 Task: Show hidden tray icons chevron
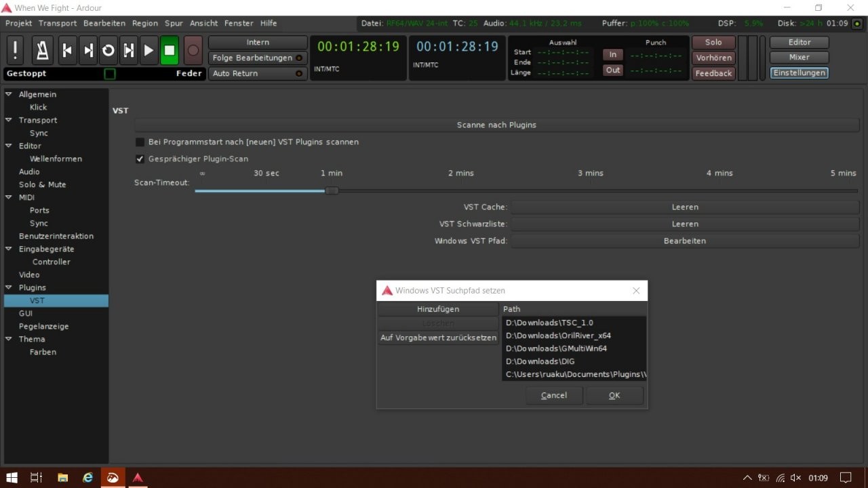[747, 478]
